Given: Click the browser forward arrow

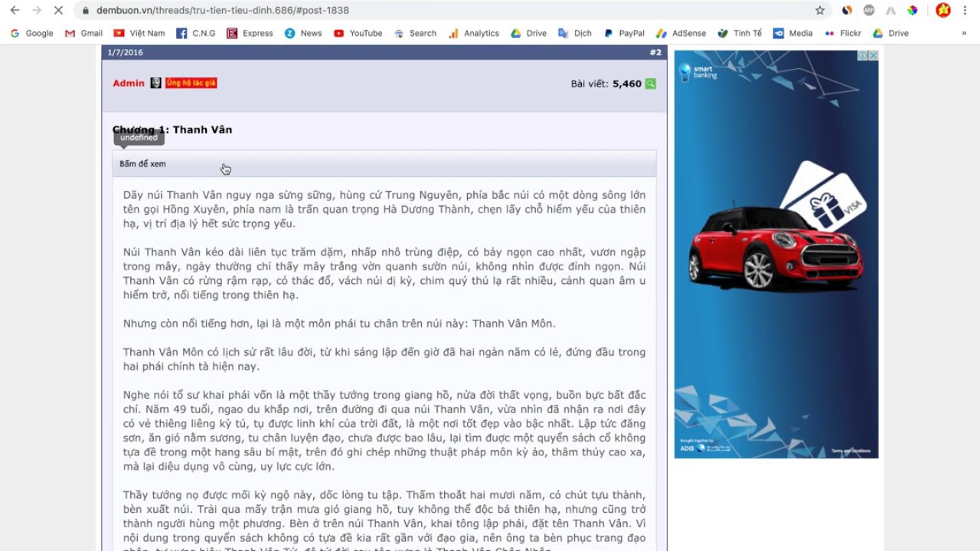Looking at the screenshot, I should [x=36, y=11].
